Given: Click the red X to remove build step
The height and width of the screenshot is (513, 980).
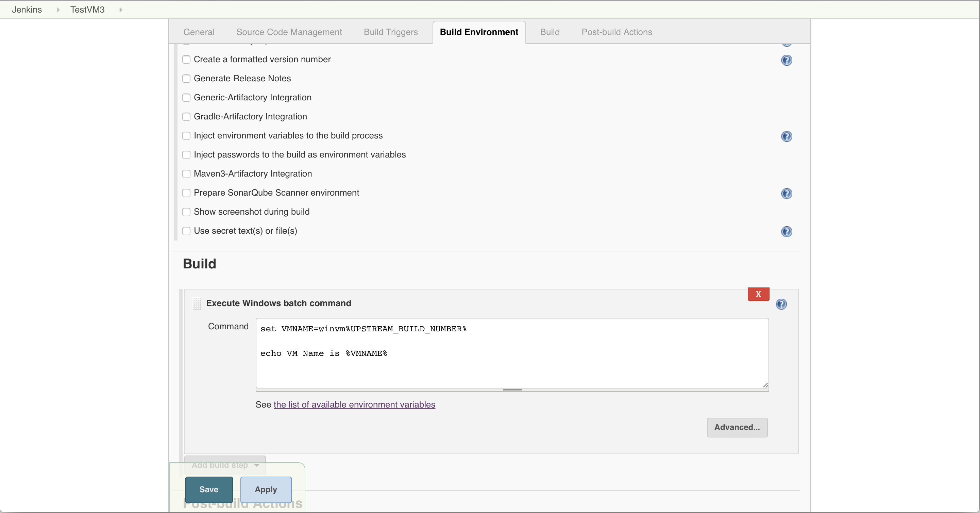Looking at the screenshot, I should 758,295.
